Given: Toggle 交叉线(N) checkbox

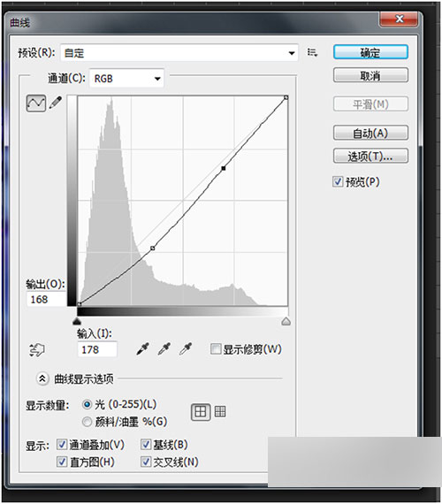Looking at the screenshot, I should click(146, 462).
